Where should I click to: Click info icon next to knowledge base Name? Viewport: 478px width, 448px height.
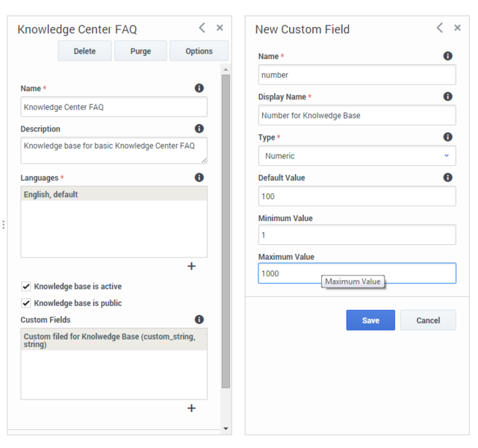pos(199,88)
